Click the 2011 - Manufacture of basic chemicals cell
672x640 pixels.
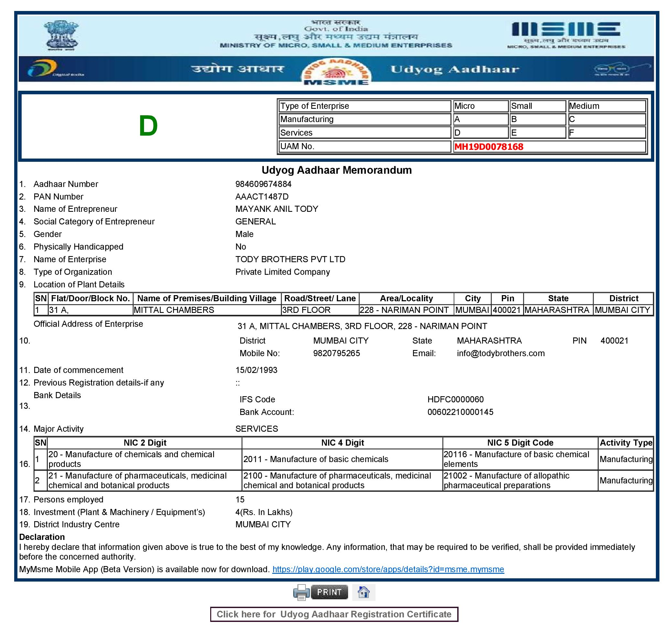click(x=342, y=459)
